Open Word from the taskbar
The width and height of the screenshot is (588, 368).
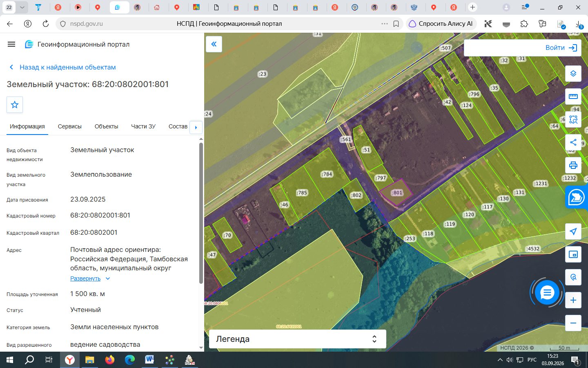(x=149, y=360)
